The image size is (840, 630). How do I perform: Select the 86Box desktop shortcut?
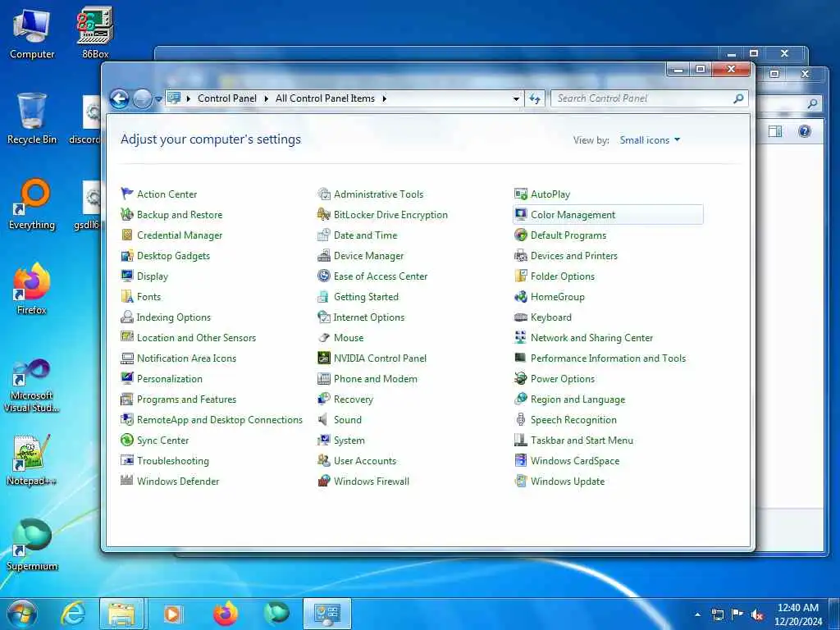pos(95,32)
